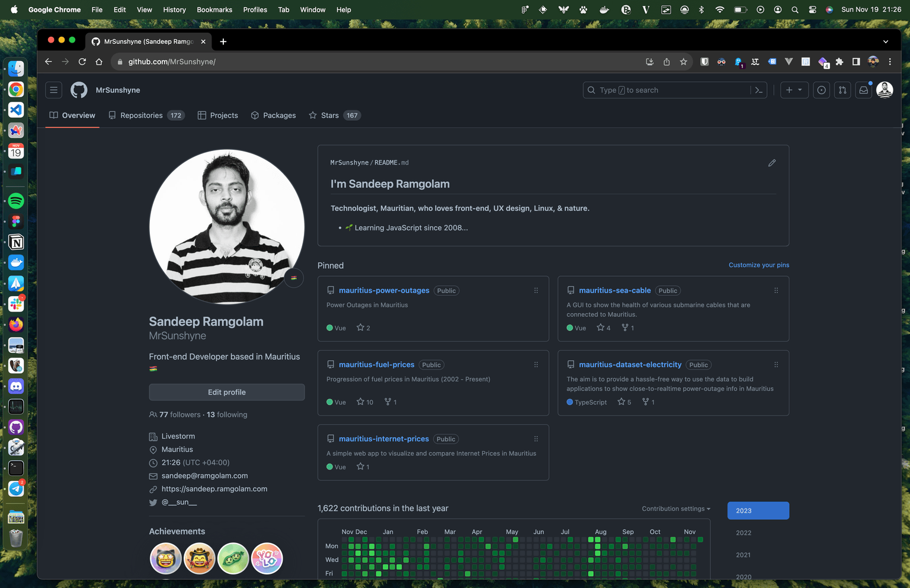
Task: Open the 77 followers link
Action: coord(180,415)
